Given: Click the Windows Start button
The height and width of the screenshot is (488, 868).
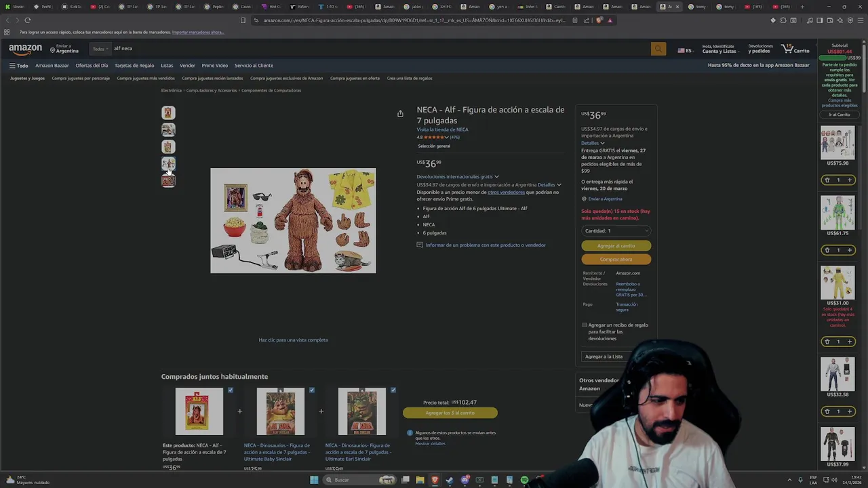Looking at the screenshot, I should click(314, 480).
